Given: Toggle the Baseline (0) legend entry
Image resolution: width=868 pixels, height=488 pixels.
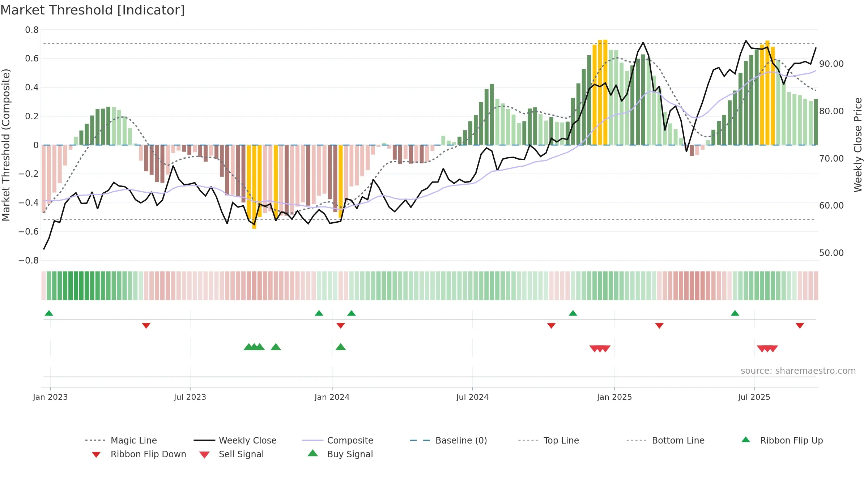Looking at the screenshot, I should click(448, 440).
